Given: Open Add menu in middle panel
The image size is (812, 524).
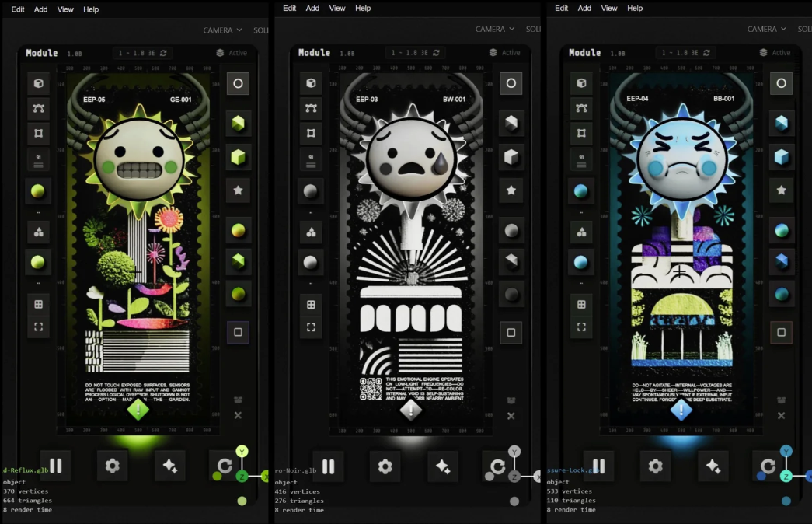Looking at the screenshot, I should coord(312,9).
